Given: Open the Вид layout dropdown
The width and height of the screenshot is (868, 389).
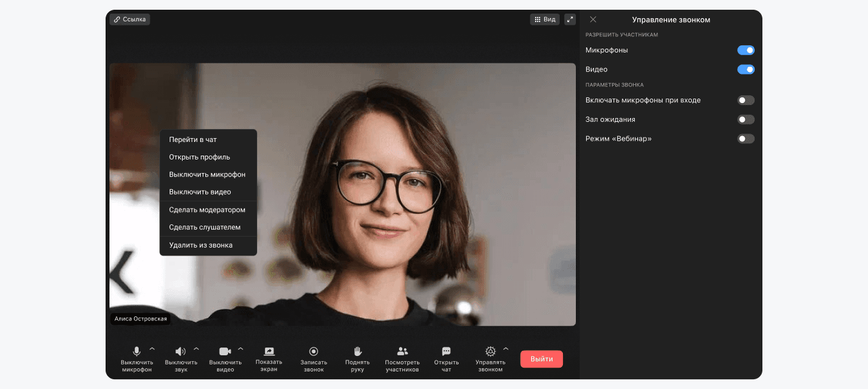Looking at the screenshot, I should (x=544, y=19).
